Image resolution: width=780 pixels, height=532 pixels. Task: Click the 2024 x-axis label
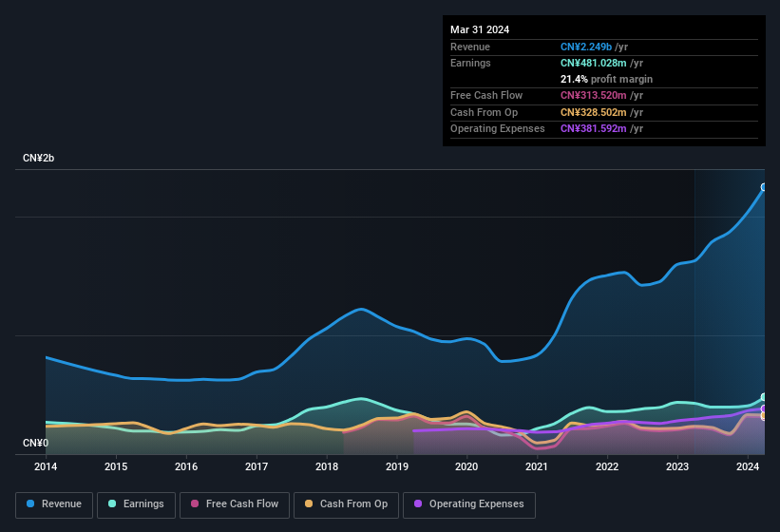click(748, 466)
